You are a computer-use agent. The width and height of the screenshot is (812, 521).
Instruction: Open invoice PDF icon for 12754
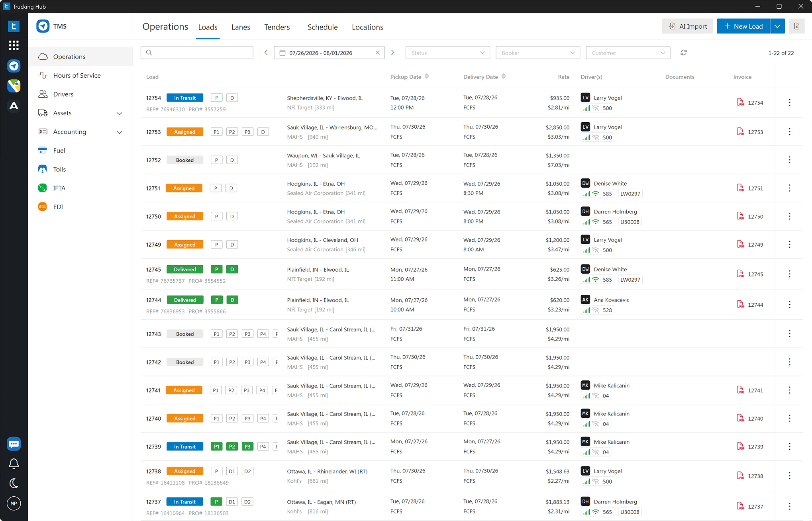740,102
